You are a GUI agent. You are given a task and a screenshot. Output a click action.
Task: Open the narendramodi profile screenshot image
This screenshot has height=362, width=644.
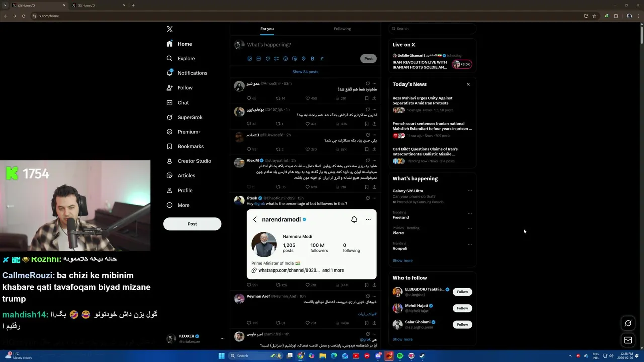pyautogui.click(x=311, y=244)
